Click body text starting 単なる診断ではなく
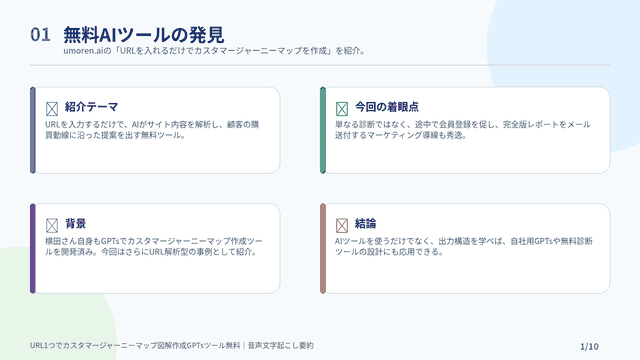640x360 pixels. (x=463, y=130)
